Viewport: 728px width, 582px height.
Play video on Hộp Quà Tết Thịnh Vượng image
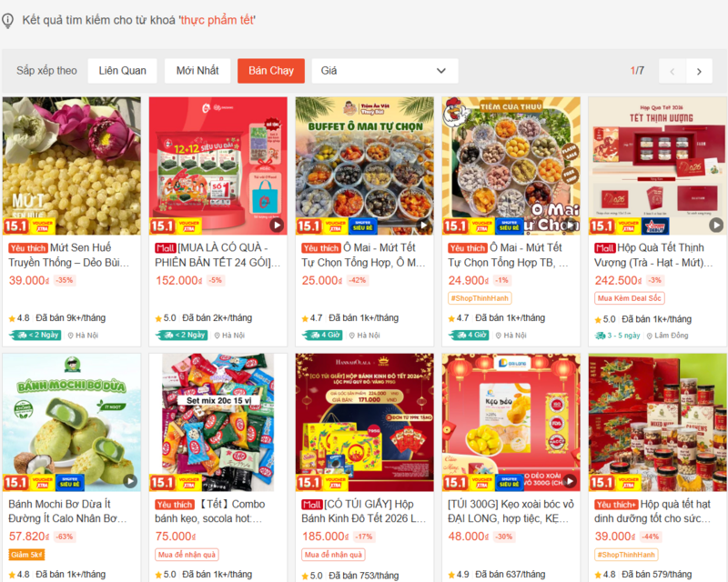716,226
